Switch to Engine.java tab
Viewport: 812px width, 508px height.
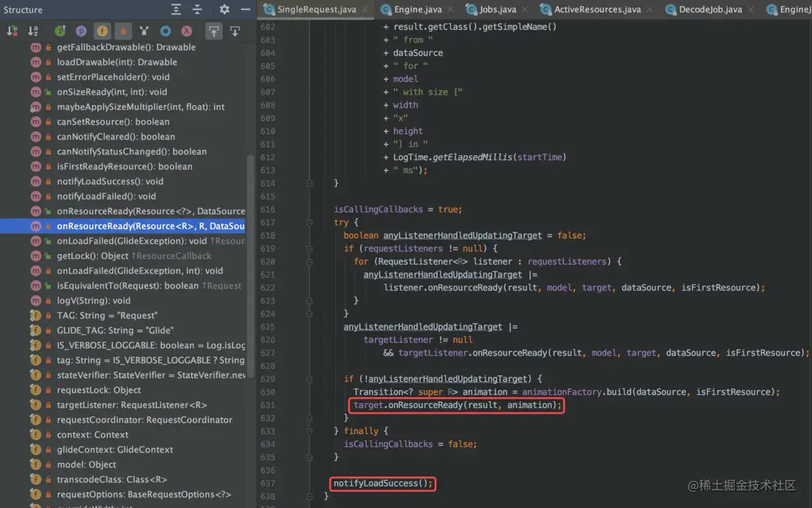click(419, 9)
